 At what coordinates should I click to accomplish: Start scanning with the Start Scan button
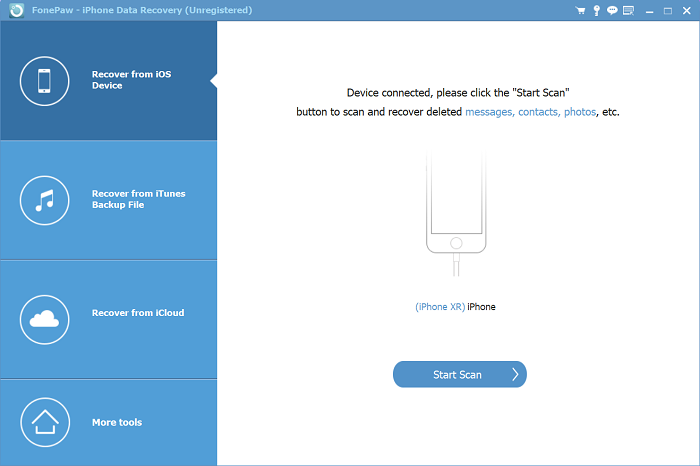460,374
